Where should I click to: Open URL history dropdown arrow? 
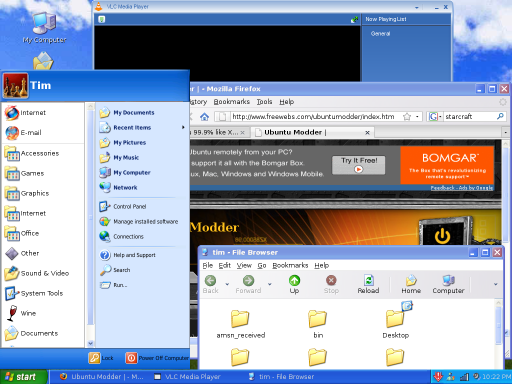pyautogui.click(x=417, y=117)
